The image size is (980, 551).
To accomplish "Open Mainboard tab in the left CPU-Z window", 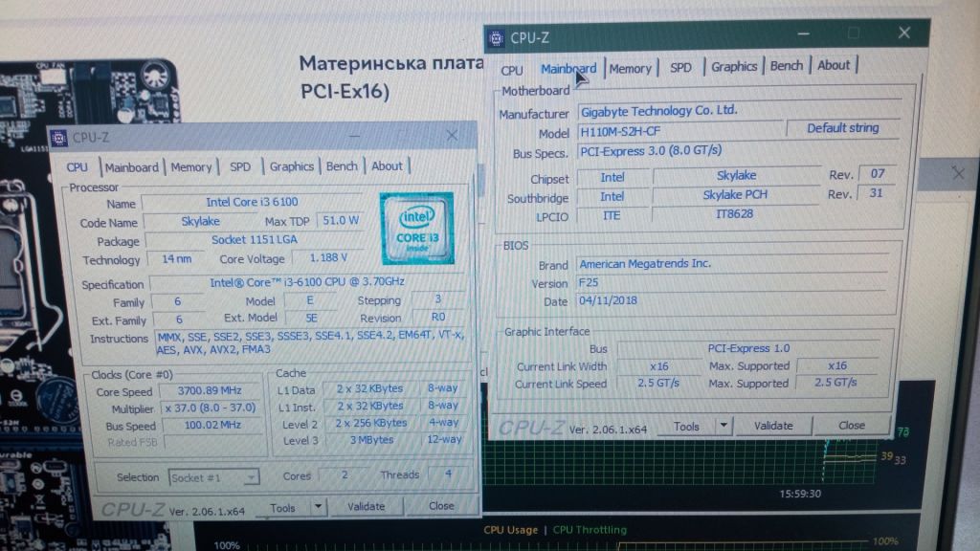I will (x=132, y=167).
